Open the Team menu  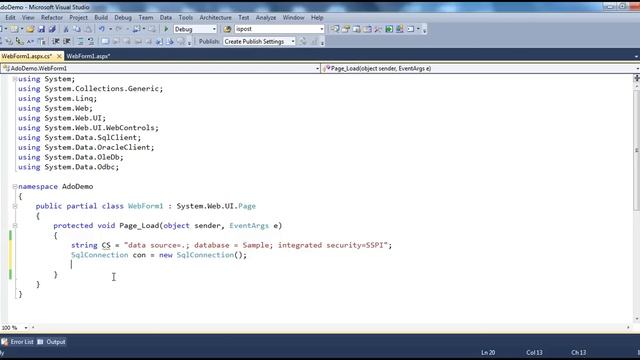pos(146,18)
